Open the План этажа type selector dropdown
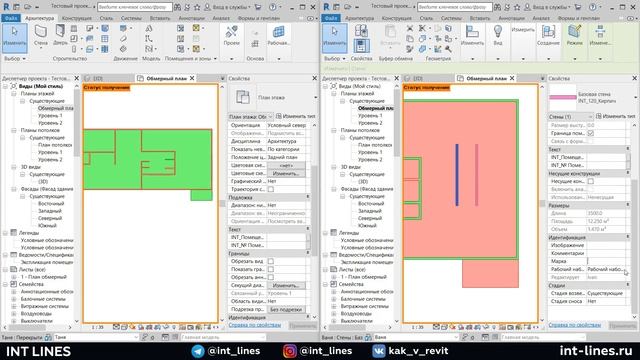Image resolution: width=640 pixels, height=360 pixels. (x=316, y=98)
